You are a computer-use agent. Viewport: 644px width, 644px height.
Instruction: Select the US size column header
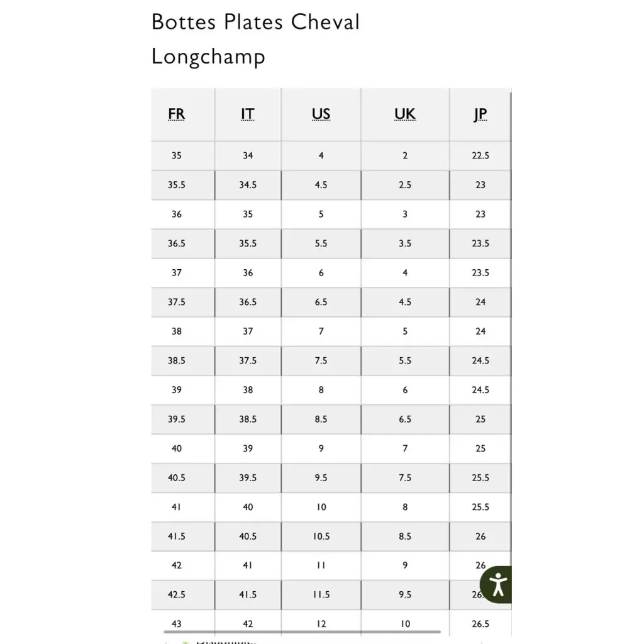(321, 114)
